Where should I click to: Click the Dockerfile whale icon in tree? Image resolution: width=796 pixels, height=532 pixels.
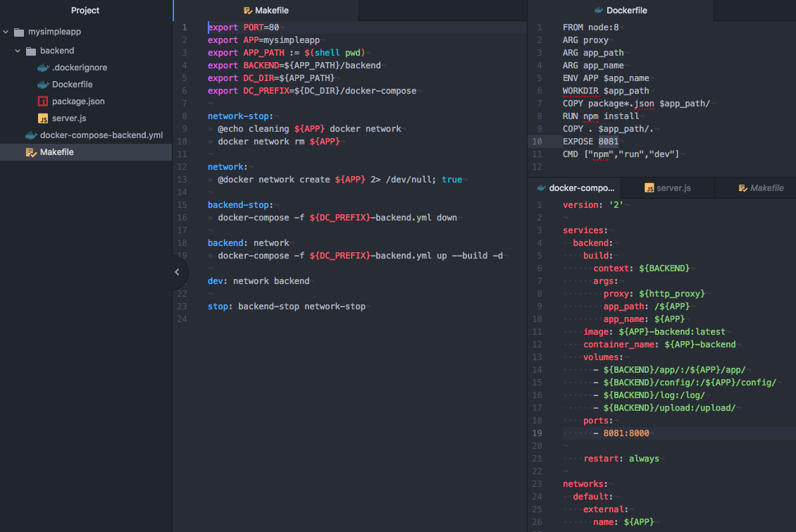pos(43,85)
